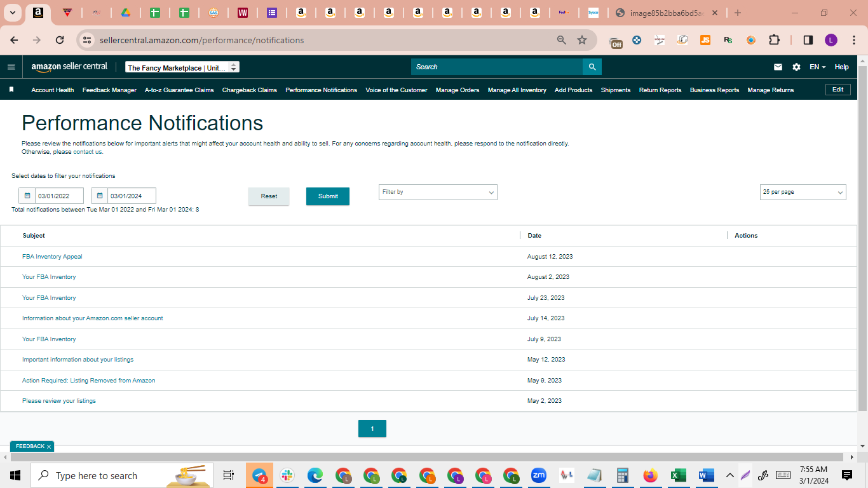
Task: Click the browser back arrow
Action: click(x=14, y=40)
